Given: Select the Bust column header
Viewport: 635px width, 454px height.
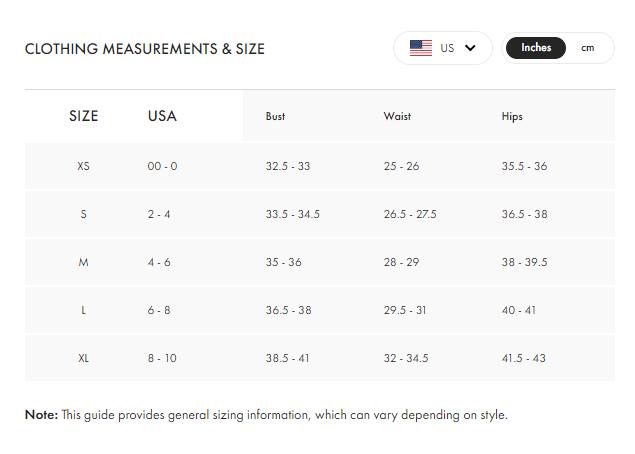Looking at the screenshot, I should 275,116.
